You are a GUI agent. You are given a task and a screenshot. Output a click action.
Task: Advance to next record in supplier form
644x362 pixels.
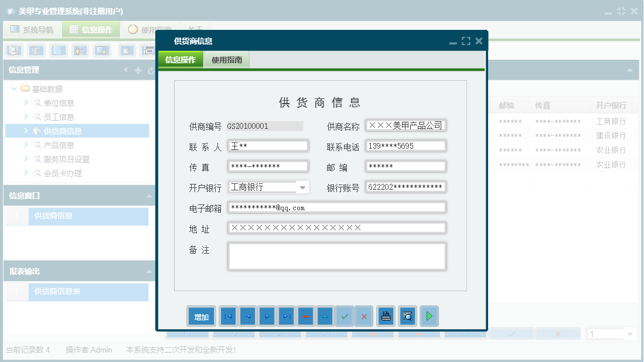pyautogui.click(x=268, y=316)
